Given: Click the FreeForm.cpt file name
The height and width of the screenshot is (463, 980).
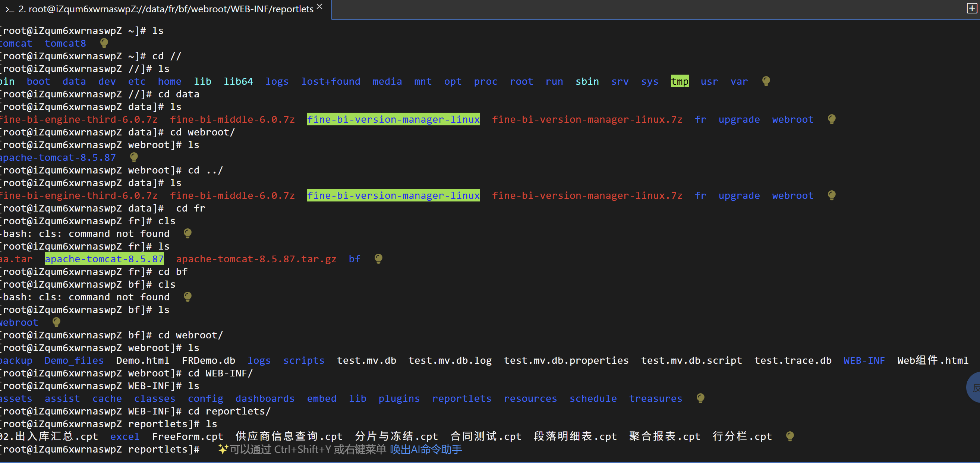Looking at the screenshot, I should 188,437.
